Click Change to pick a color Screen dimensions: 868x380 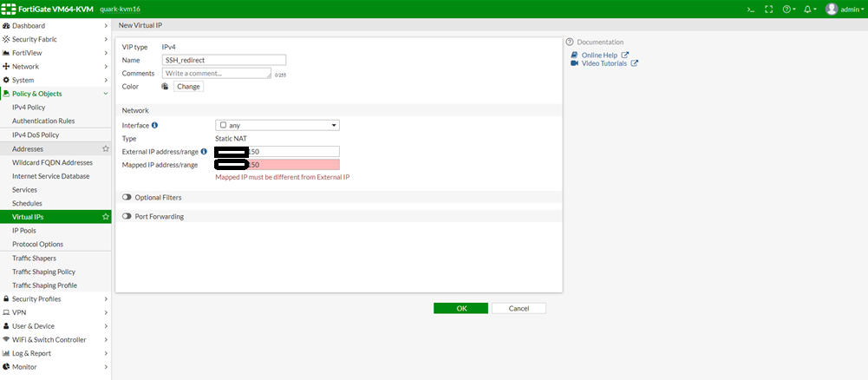point(188,87)
